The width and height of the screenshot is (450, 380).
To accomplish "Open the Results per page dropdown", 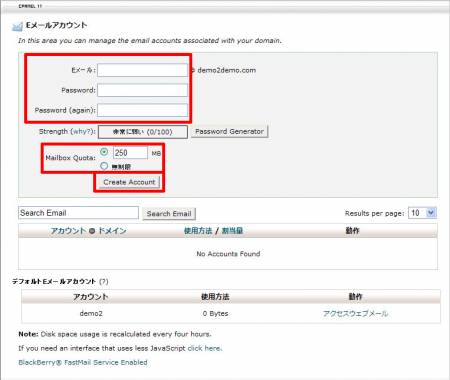I will click(x=422, y=213).
